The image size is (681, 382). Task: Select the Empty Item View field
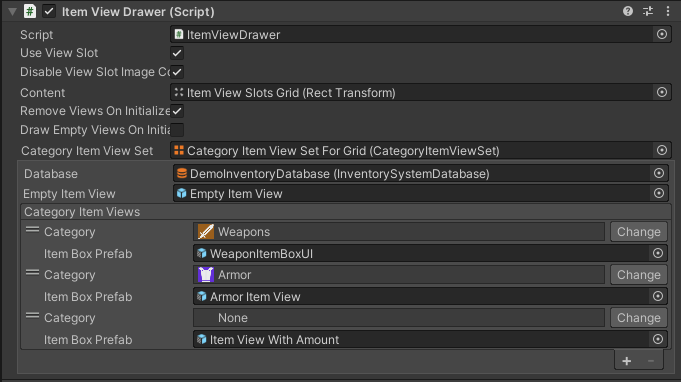[x=420, y=194]
